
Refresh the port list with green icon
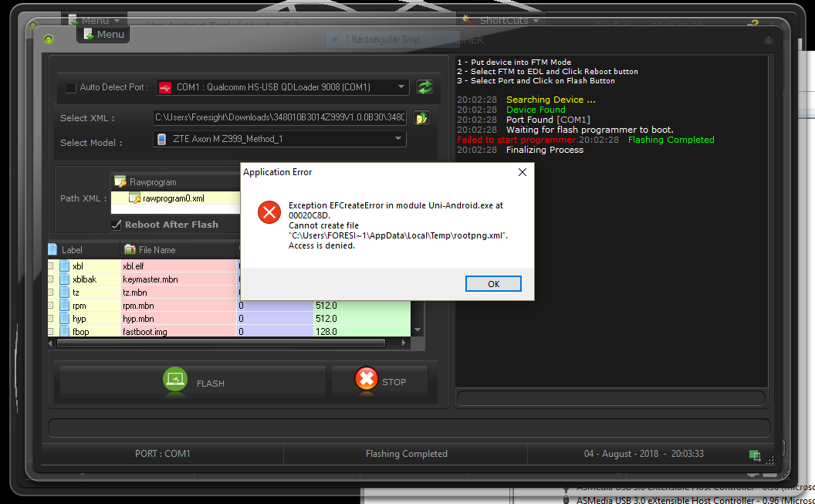pyautogui.click(x=424, y=86)
